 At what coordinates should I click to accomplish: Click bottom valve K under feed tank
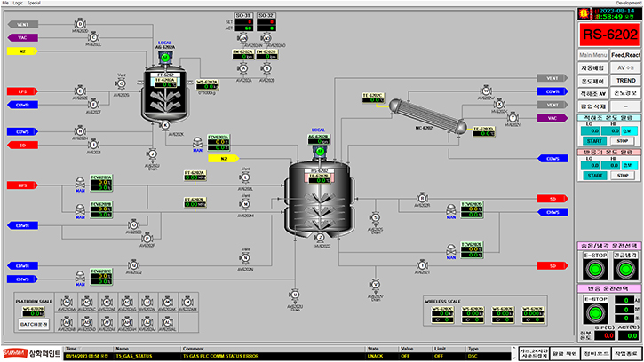(164, 126)
